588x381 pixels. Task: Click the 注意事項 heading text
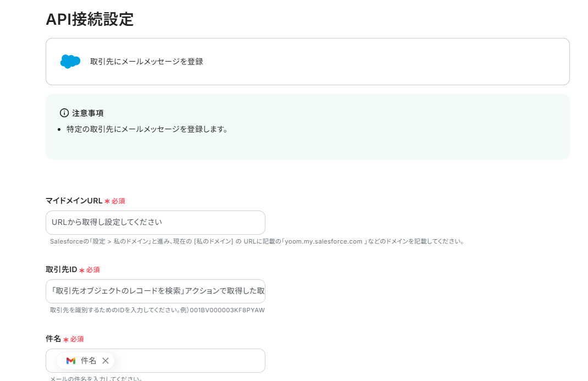88,113
